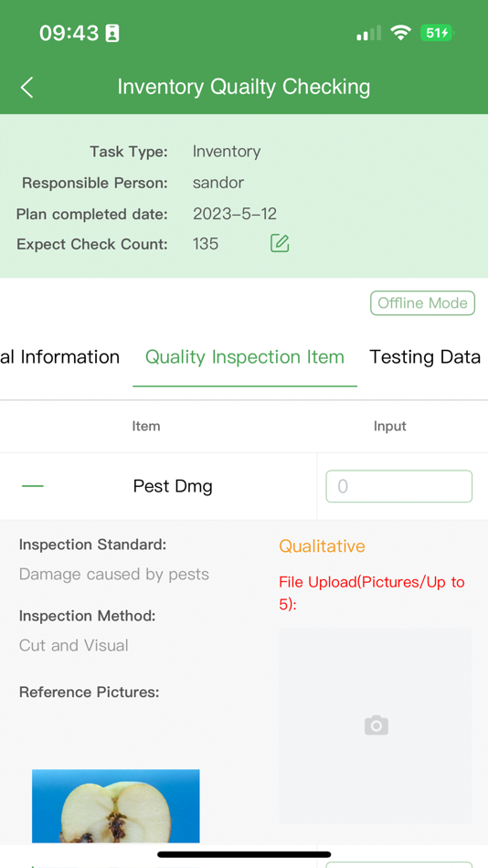Toggle Offline Mode

pyautogui.click(x=422, y=303)
